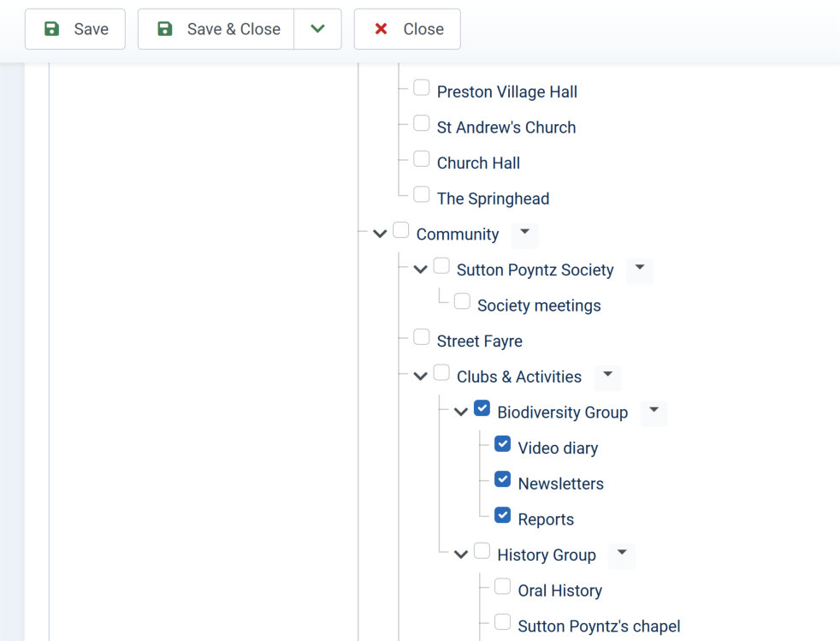Click the Save button with the green disk icon

[x=75, y=29]
